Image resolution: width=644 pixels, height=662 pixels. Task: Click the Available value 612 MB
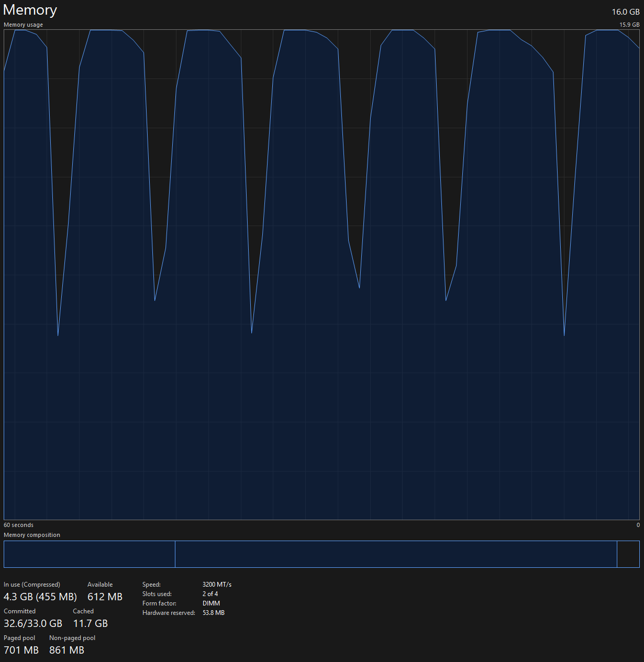coord(105,597)
